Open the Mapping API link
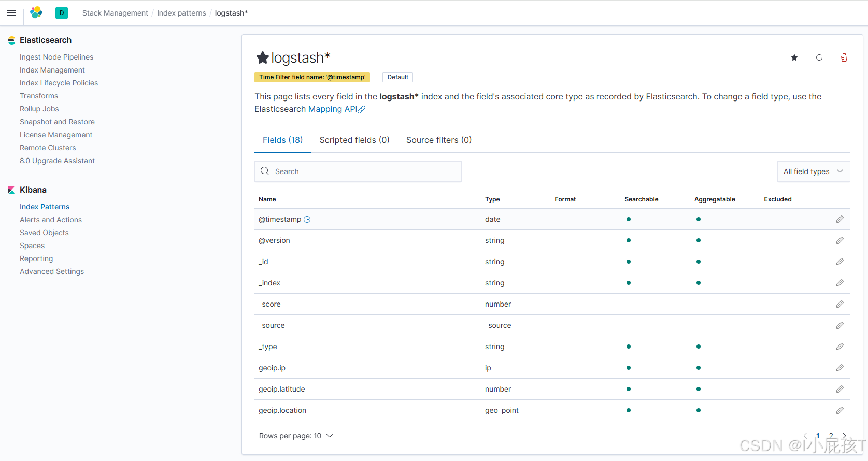The image size is (868, 461). point(337,109)
